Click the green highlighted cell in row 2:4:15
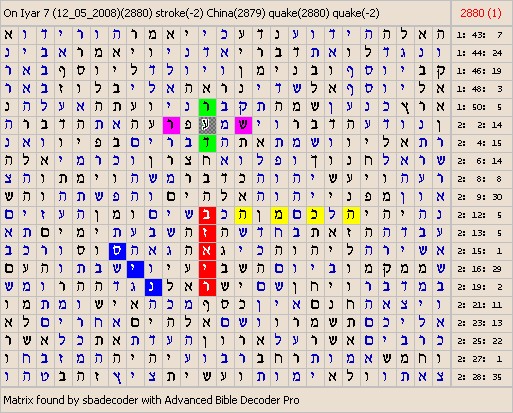This screenshot has height=413, width=513. pyautogui.click(x=207, y=143)
